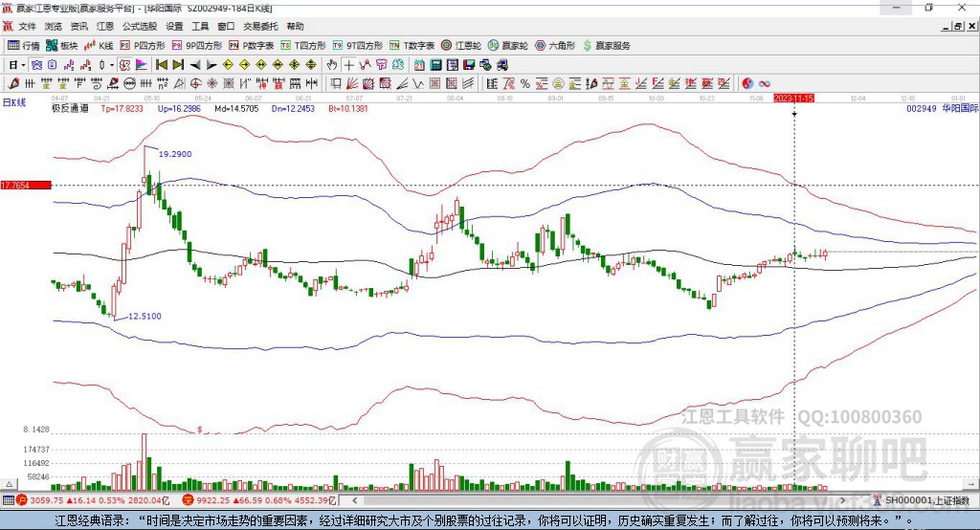Click the pink flag indicator icon
The width and height of the screenshot is (980, 530).
click(142, 65)
